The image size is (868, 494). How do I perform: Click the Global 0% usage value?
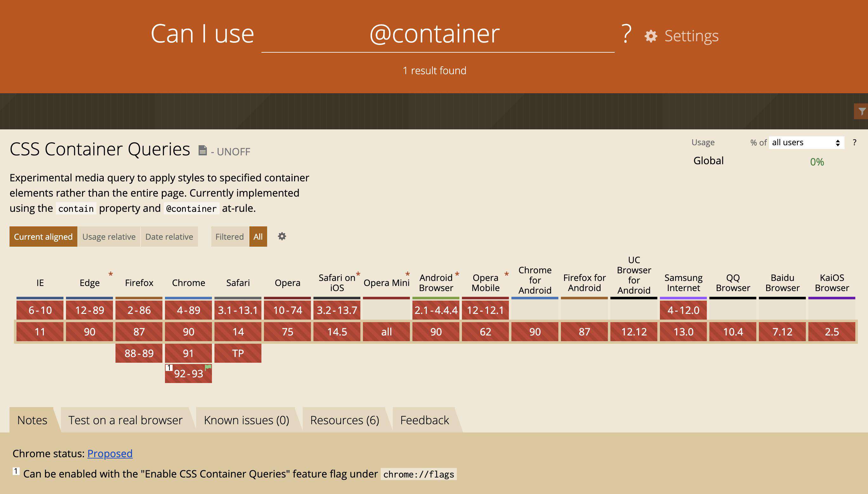coord(817,162)
